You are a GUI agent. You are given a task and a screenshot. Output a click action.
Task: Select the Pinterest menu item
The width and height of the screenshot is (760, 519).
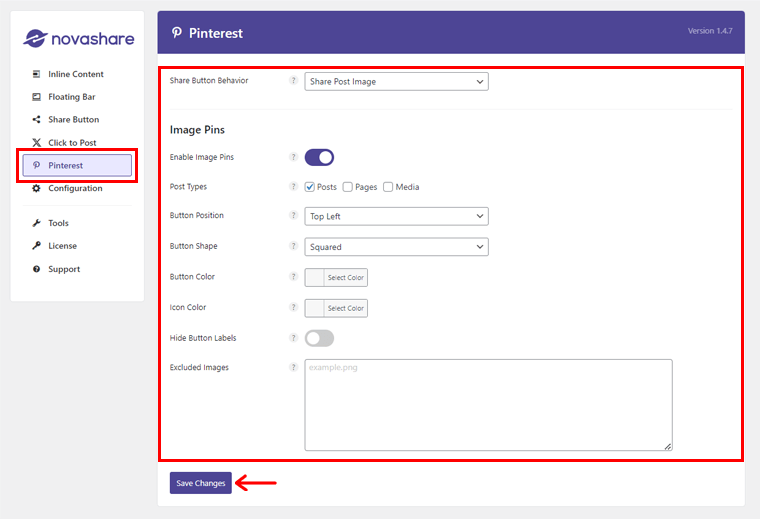[77, 165]
